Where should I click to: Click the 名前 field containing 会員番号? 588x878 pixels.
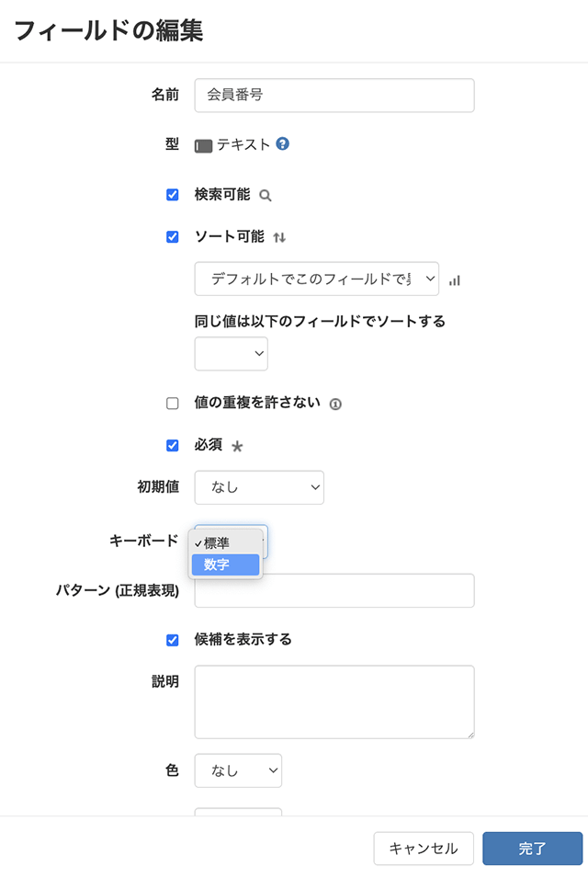click(334, 95)
